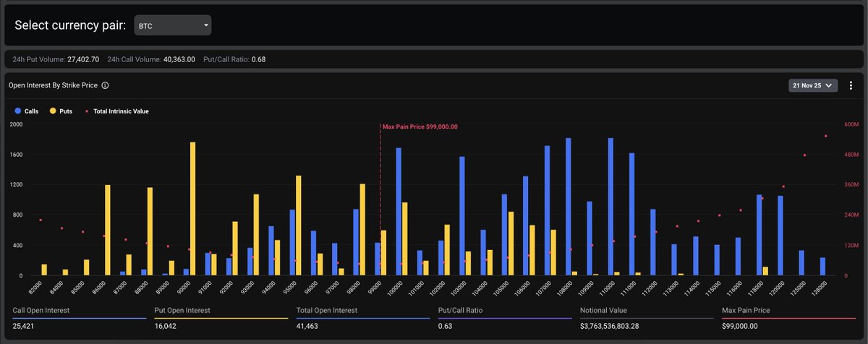This screenshot has height=344, width=868.
Task: Click the Put Open Interest value 16,042
Action: [x=167, y=327]
